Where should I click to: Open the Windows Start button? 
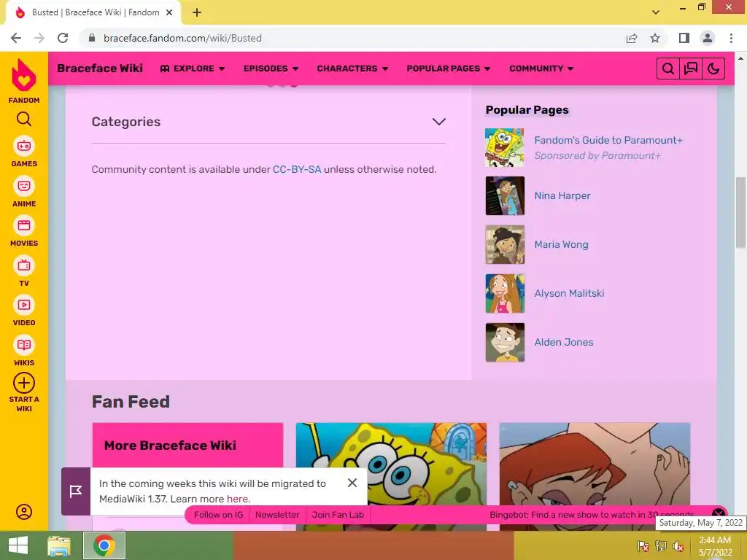tap(18, 545)
